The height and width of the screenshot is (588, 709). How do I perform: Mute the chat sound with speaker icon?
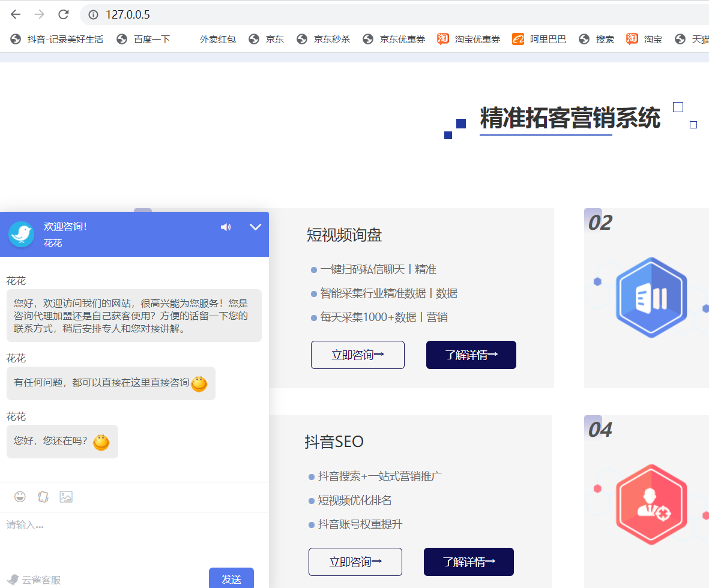point(226,227)
